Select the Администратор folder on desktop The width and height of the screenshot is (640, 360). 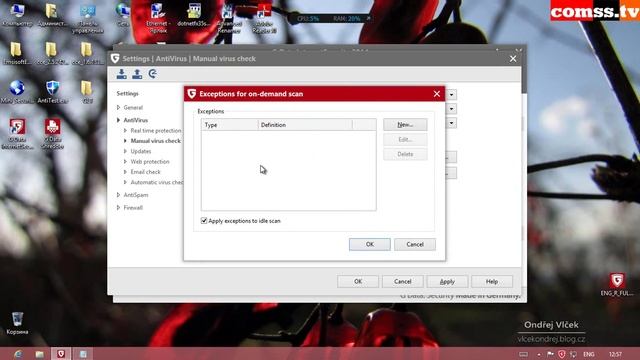click(52, 15)
